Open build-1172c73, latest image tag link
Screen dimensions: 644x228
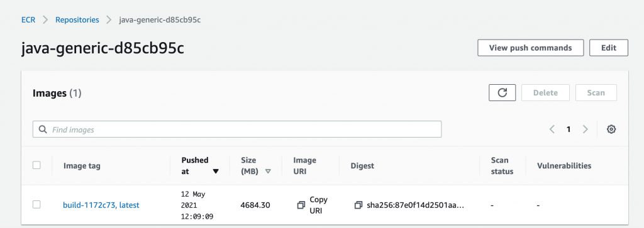point(101,205)
